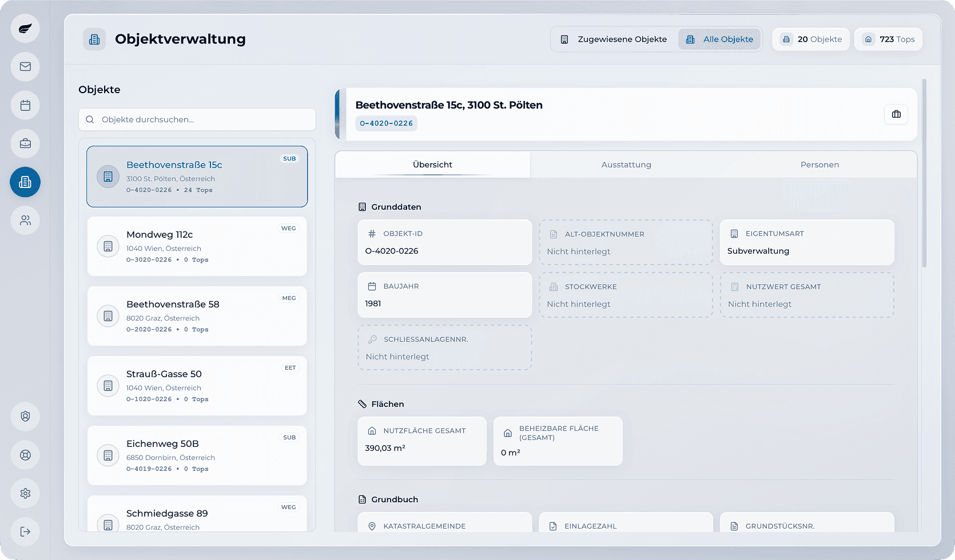This screenshot has width=955, height=560.
Task: Click the Grunddaten section icon
Action: tap(362, 207)
